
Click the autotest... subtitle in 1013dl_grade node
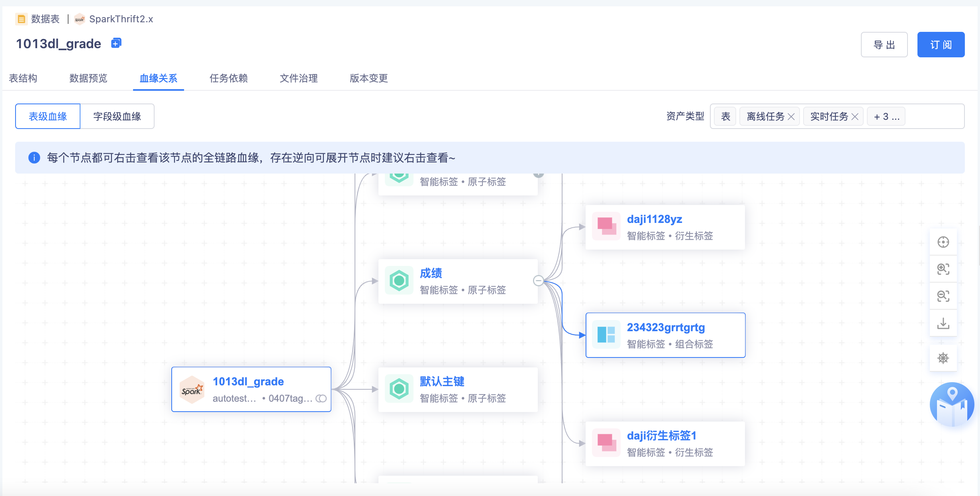tap(234, 398)
